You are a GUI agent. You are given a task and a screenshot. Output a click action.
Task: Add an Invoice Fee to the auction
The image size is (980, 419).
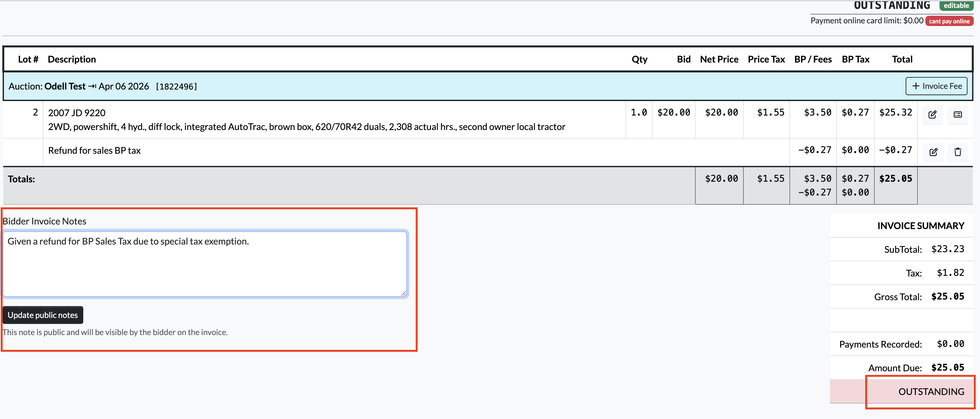pos(936,86)
